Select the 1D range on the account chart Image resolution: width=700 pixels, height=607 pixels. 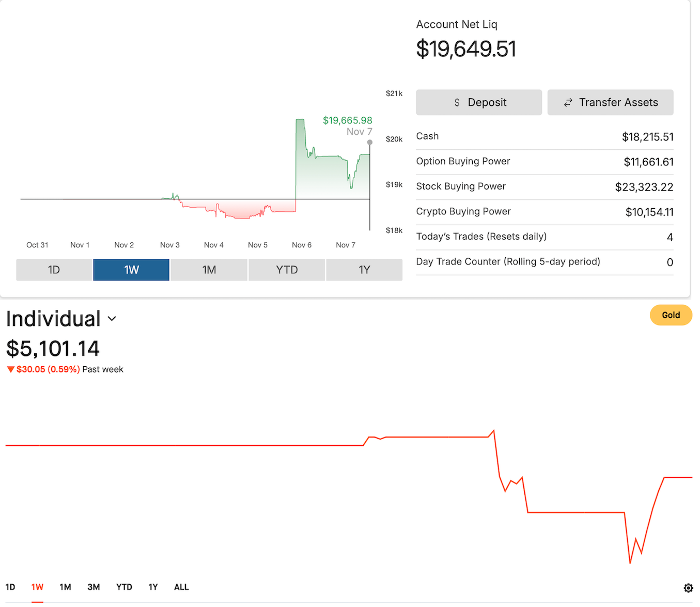[x=53, y=270]
